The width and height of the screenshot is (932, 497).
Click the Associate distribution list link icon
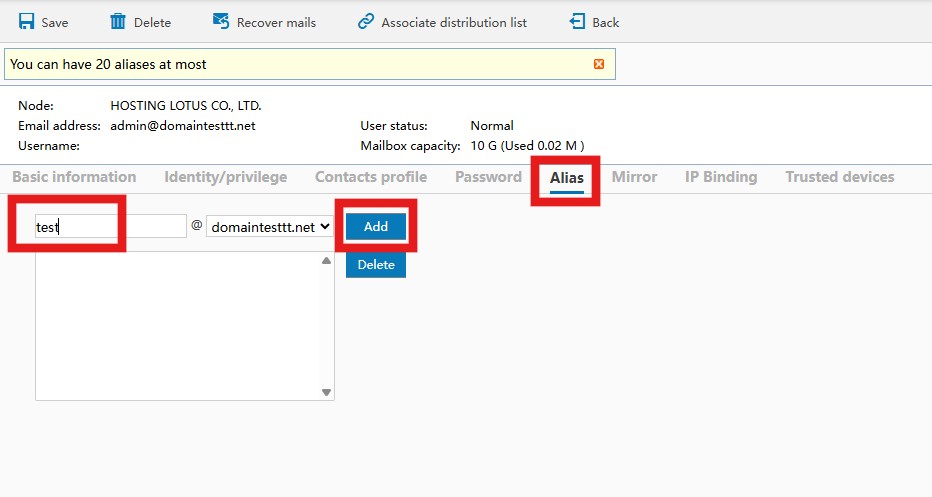click(366, 21)
